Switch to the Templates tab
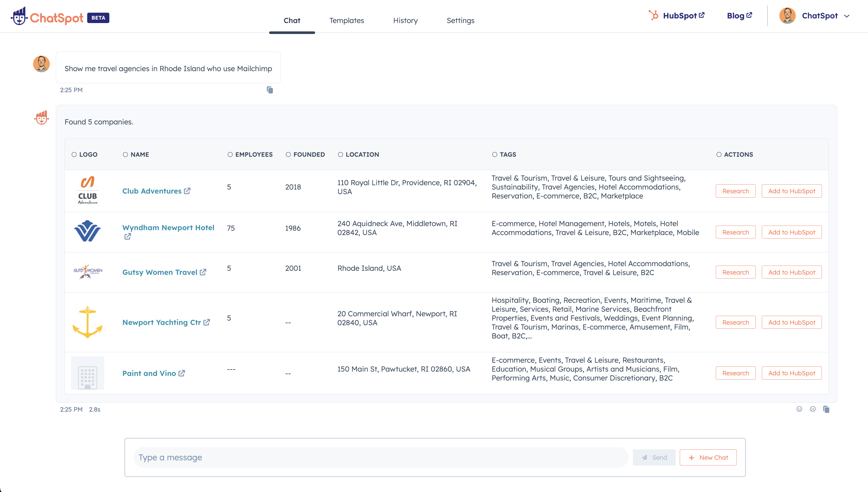This screenshot has width=868, height=492. point(347,20)
